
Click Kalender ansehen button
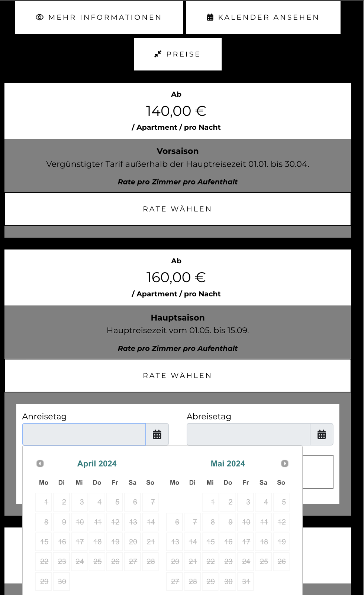[263, 17]
